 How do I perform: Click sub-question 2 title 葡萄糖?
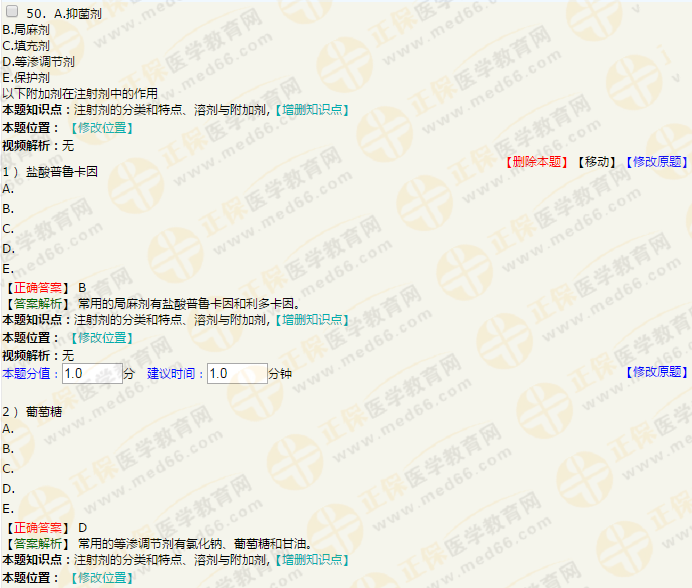pos(47,412)
